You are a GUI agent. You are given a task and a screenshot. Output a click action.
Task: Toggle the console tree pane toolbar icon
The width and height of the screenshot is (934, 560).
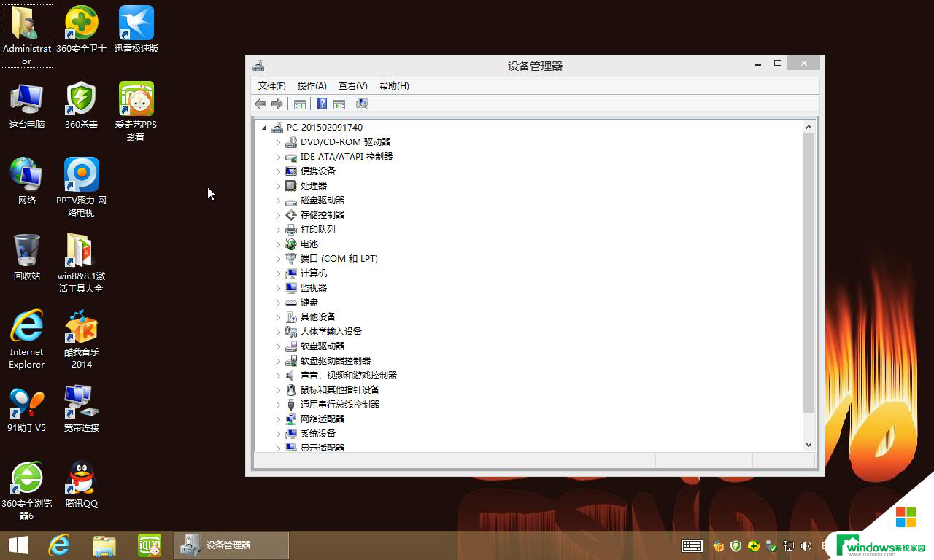coord(299,104)
